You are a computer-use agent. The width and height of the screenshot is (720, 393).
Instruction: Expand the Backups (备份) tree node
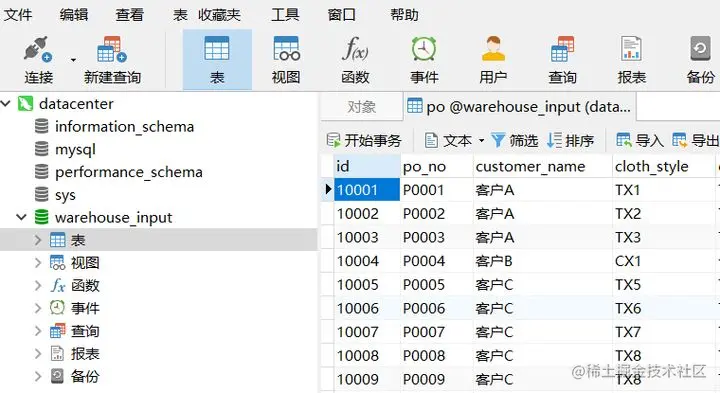(x=38, y=376)
